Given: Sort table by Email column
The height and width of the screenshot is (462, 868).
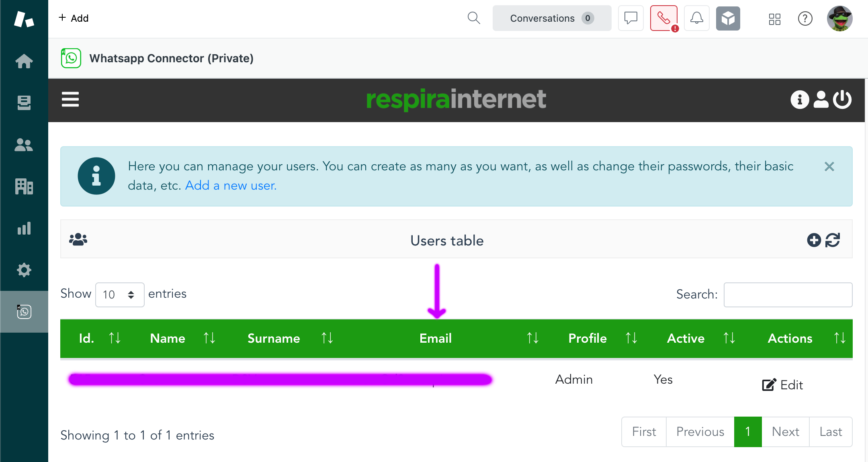Looking at the screenshot, I should point(436,338).
